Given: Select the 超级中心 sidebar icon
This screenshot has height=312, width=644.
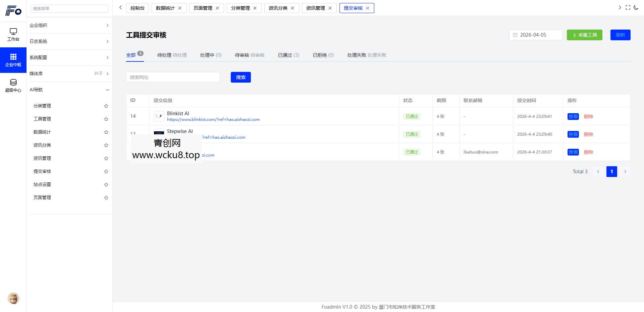Looking at the screenshot, I should coord(13,85).
